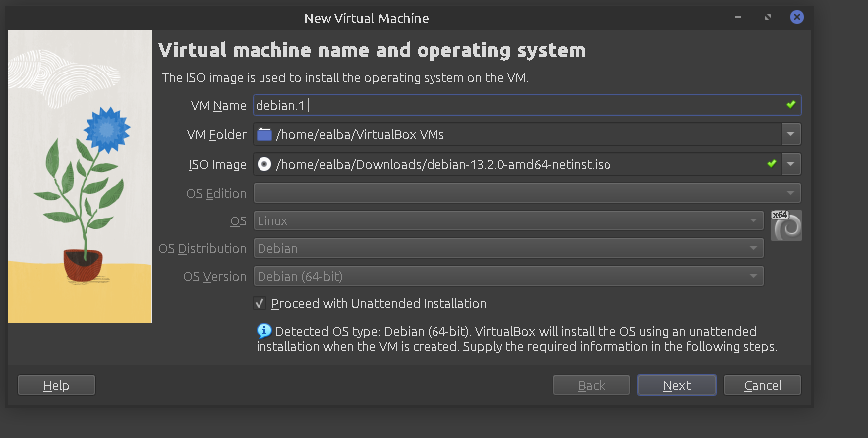
Task: Click into the VM Name text field
Action: click(x=517, y=105)
